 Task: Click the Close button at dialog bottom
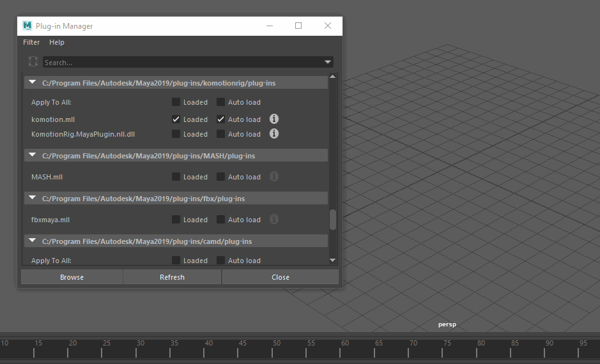pos(280,277)
